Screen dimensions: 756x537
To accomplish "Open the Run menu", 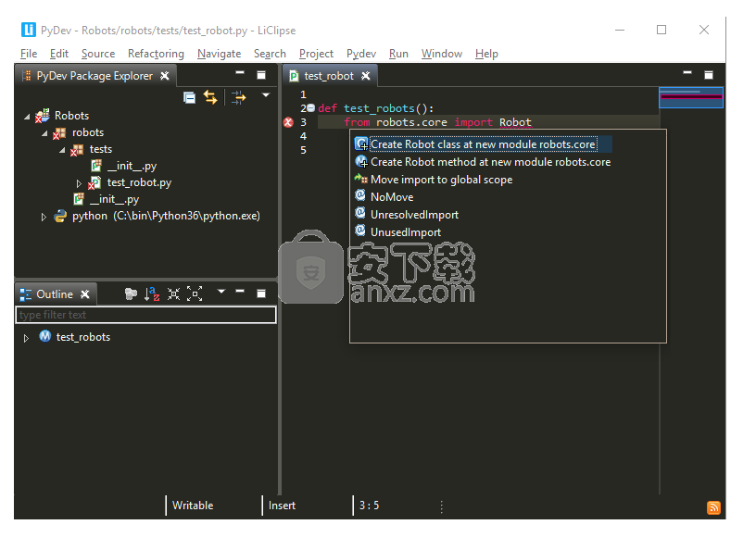I will point(398,54).
